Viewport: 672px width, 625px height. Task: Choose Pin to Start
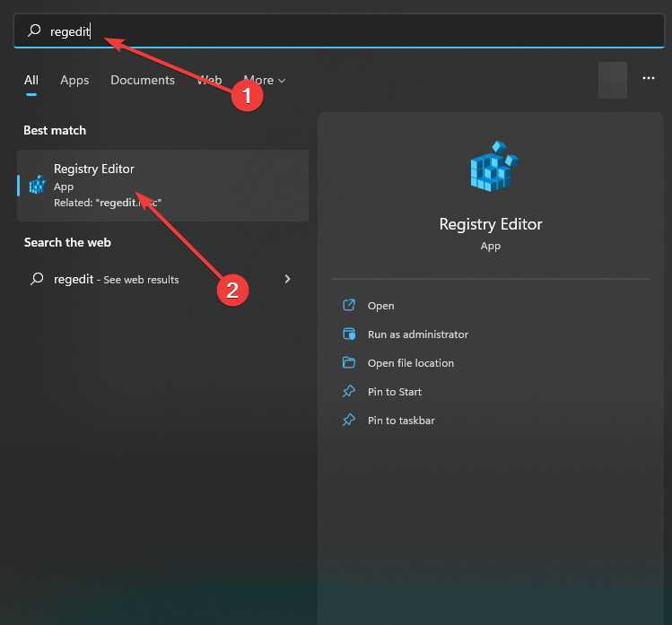[395, 392]
